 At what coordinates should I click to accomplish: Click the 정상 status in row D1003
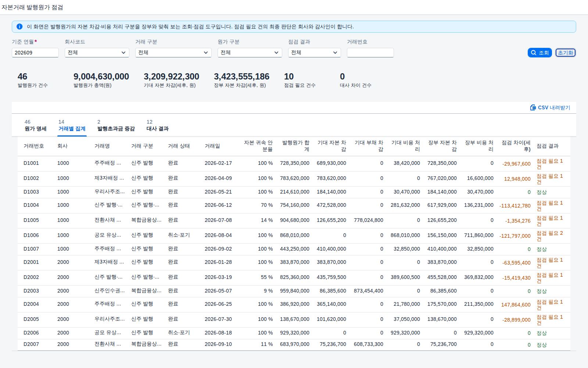tap(542, 192)
